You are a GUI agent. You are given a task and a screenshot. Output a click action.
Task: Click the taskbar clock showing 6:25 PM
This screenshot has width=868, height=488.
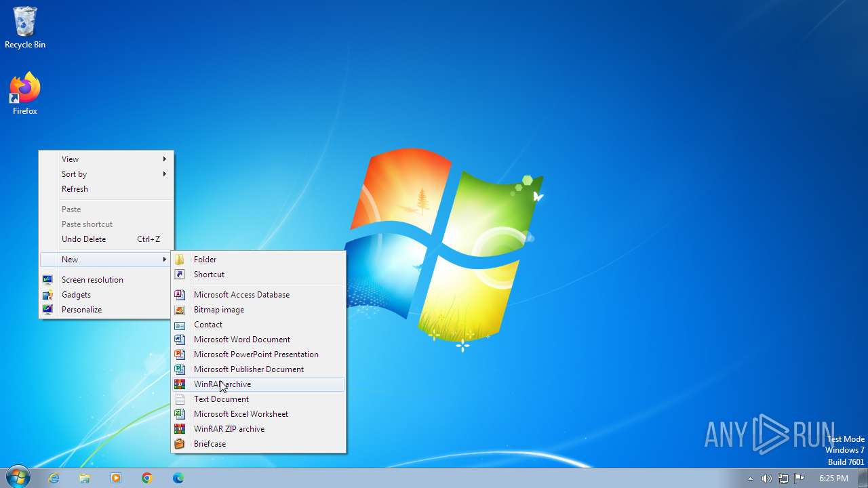(833, 479)
